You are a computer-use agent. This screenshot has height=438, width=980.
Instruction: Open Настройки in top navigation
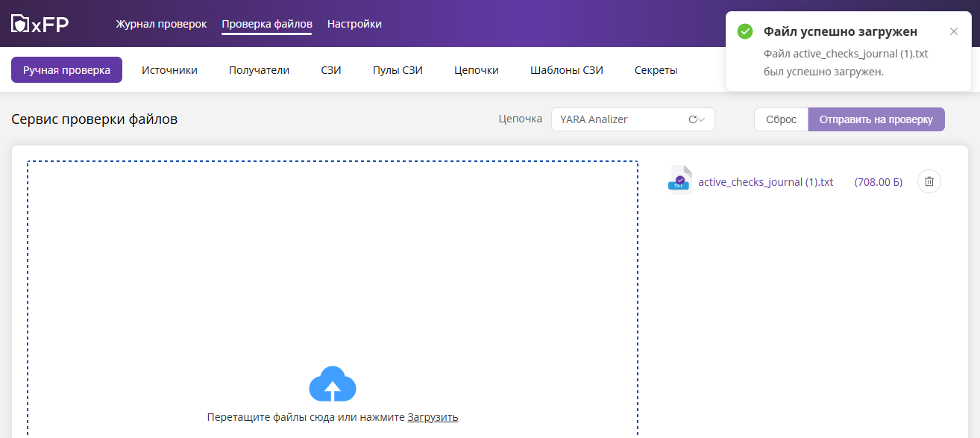[354, 24]
